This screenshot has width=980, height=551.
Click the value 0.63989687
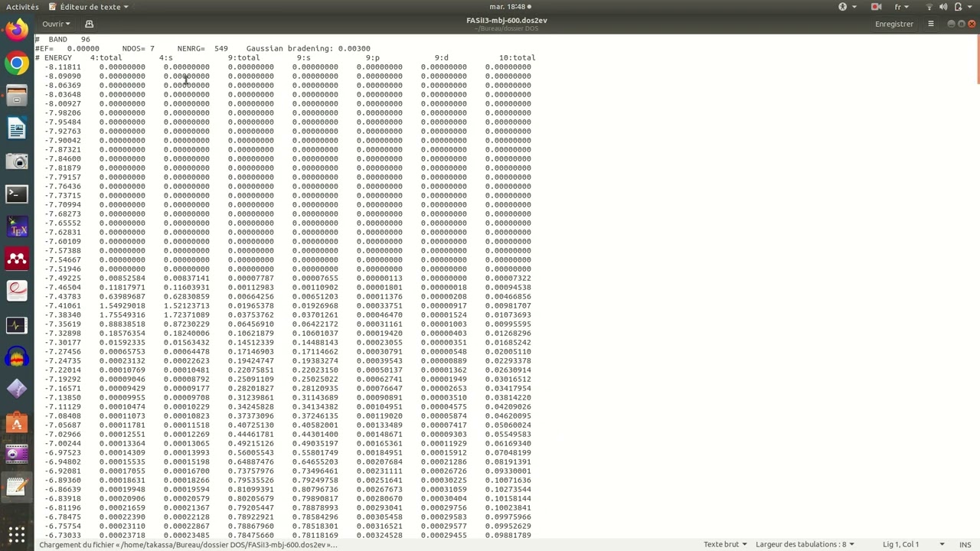(122, 296)
